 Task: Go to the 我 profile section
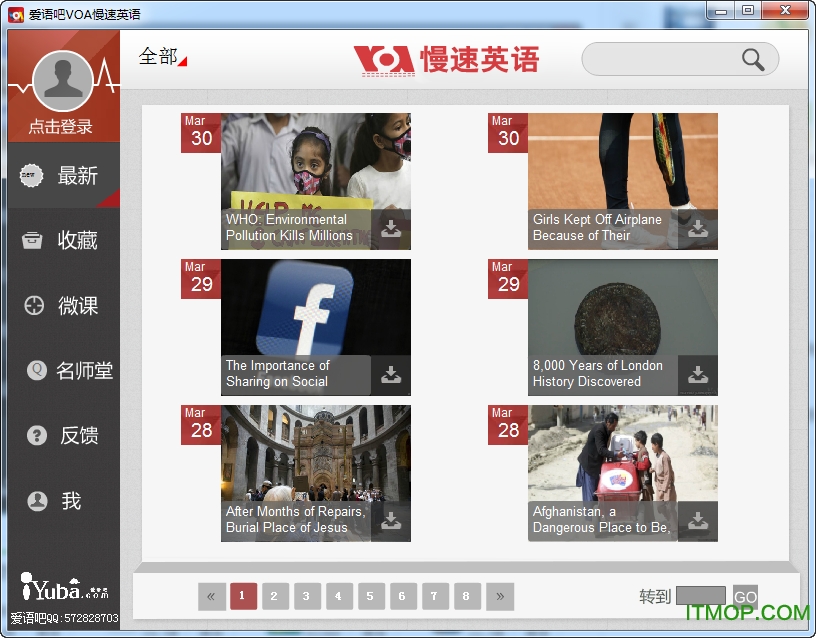click(x=63, y=501)
